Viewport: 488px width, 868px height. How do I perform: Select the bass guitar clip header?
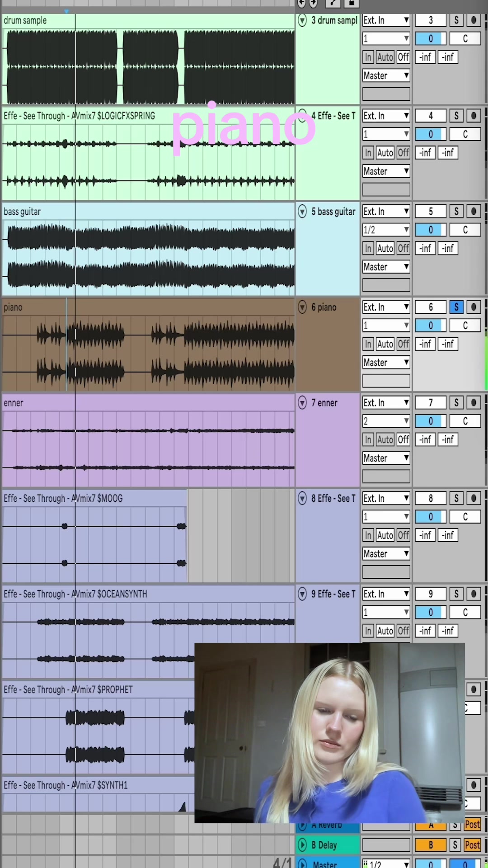pos(148,211)
